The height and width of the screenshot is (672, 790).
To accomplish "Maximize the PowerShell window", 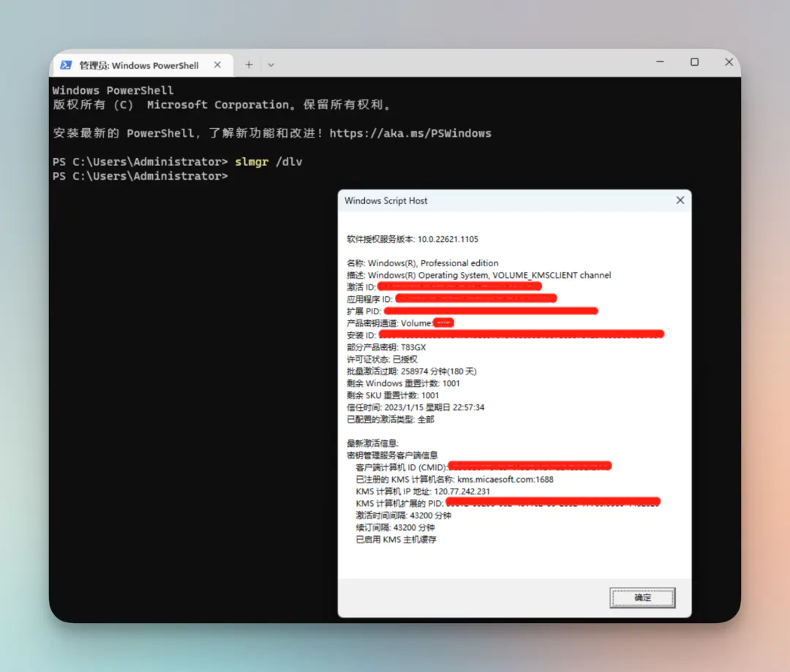I will [694, 62].
